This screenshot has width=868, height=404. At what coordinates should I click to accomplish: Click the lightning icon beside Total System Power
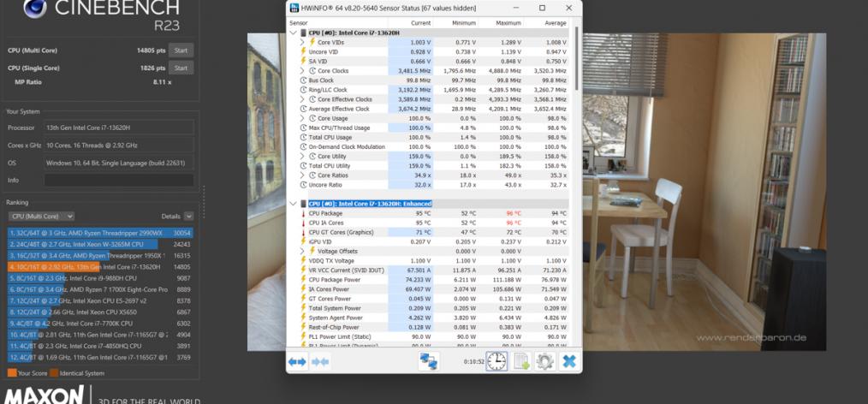[303, 307]
